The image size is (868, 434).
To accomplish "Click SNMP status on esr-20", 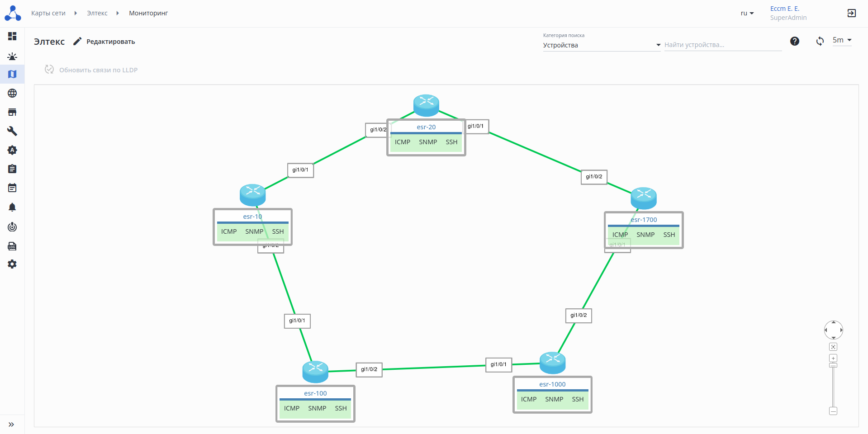I will (428, 142).
